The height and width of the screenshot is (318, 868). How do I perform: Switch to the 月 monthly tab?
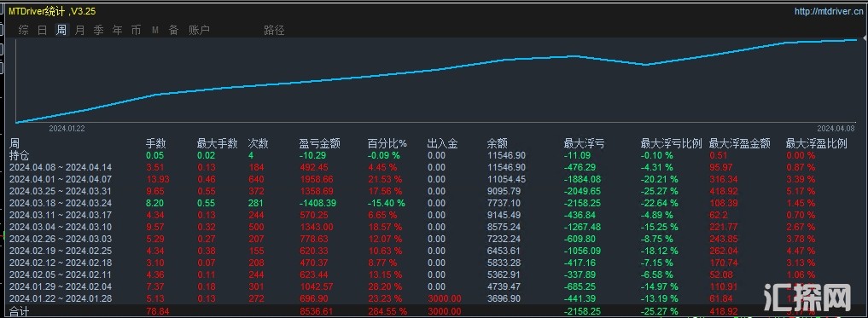click(79, 30)
